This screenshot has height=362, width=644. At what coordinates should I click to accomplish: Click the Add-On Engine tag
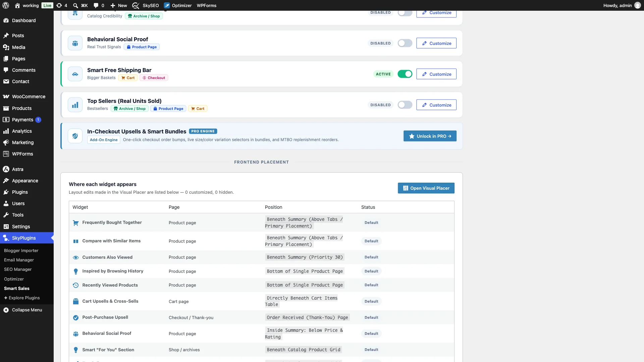tap(104, 140)
